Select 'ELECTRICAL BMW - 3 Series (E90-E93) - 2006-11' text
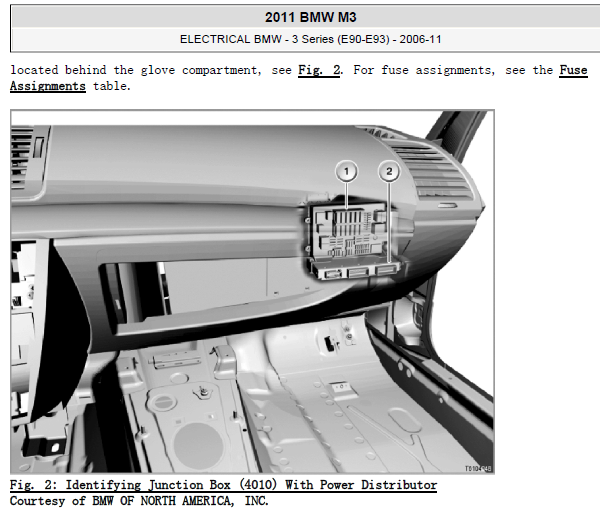 (x=310, y=39)
